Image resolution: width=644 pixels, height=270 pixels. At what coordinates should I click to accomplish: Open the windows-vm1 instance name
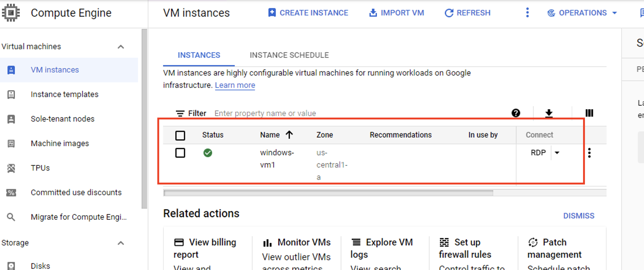(277, 159)
